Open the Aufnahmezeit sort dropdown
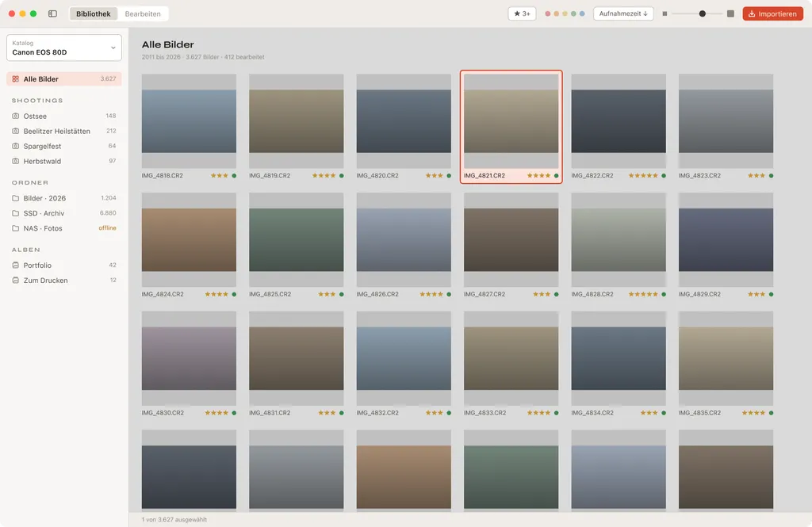This screenshot has height=527, width=812. pos(623,14)
